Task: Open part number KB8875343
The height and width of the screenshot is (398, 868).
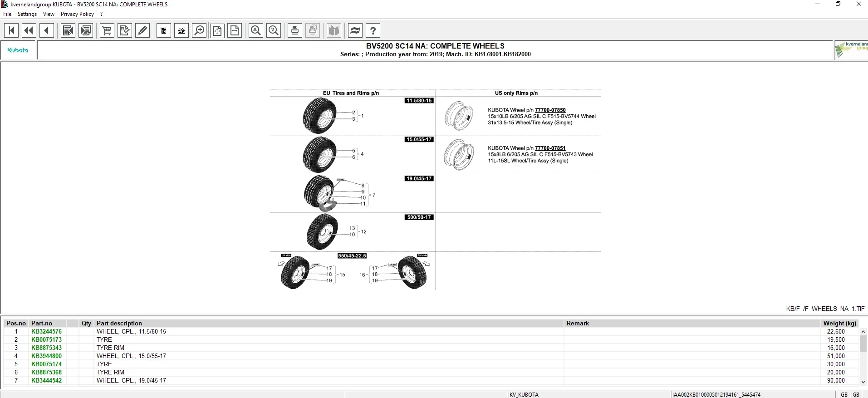Action: pyautogui.click(x=46, y=348)
